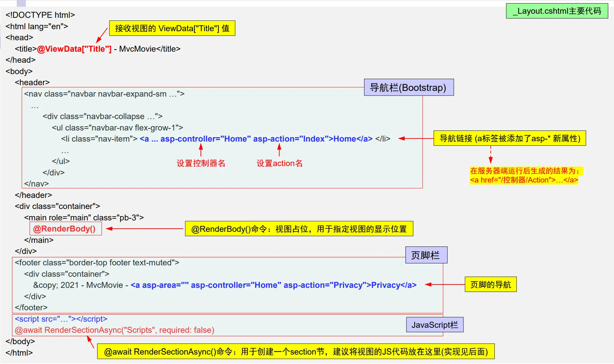Click the '导航栏(Bootstrap)' label box
The height and width of the screenshot is (364, 614).
pyautogui.click(x=409, y=88)
